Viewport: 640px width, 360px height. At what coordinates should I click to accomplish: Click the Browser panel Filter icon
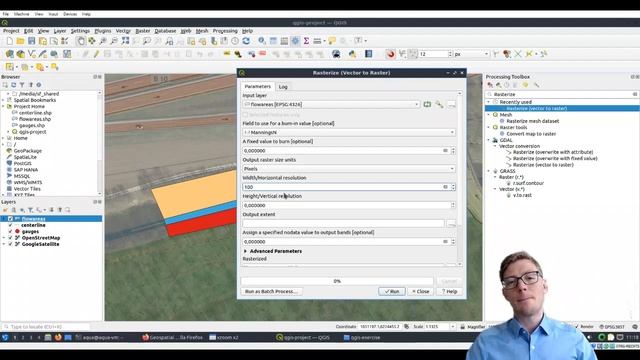pyautogui.click(x=22, y=85)
